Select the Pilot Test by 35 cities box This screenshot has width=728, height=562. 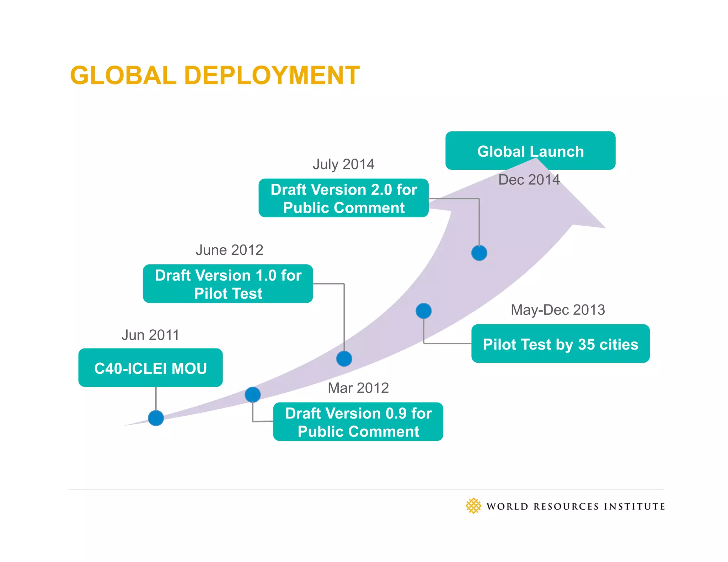[560, 344]
